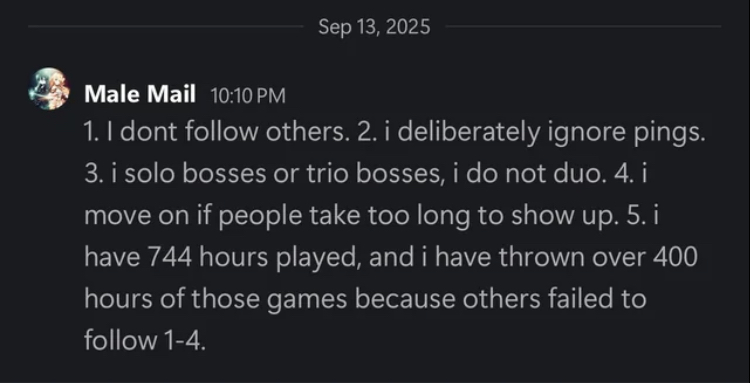This screenshot has height=383, width=750.
Task: Click the 10:10 PM message timestamp
Action: tap(247, 96)
